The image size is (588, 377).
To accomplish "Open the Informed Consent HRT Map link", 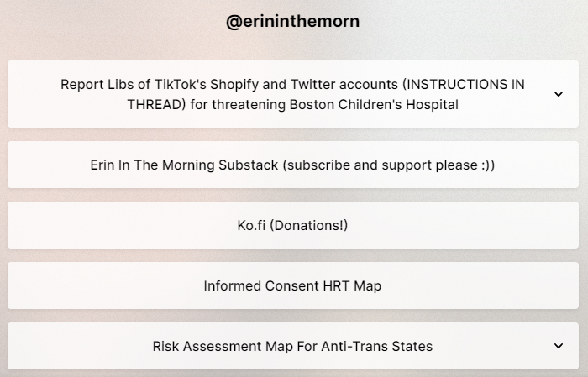I will (x=292, y=285).
